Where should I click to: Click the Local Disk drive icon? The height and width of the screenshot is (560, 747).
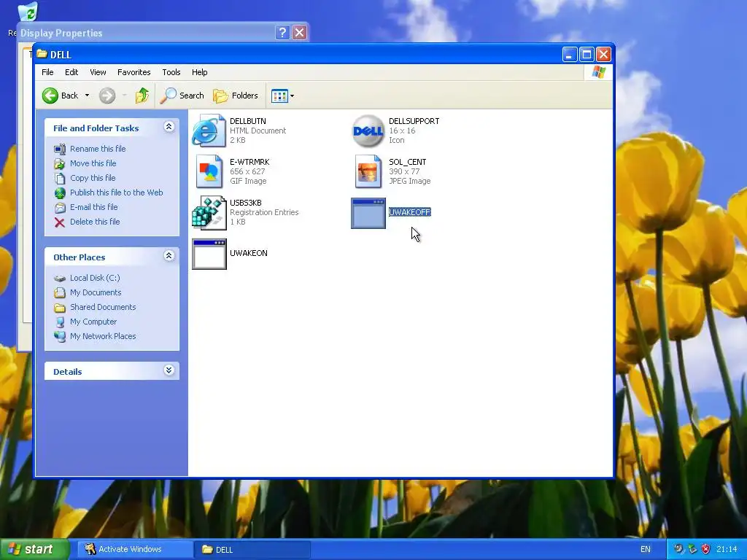click(60, 279)
